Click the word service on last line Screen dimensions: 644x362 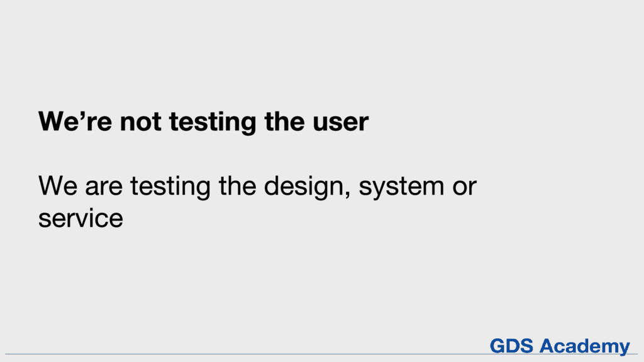click(x=80, y=218)
